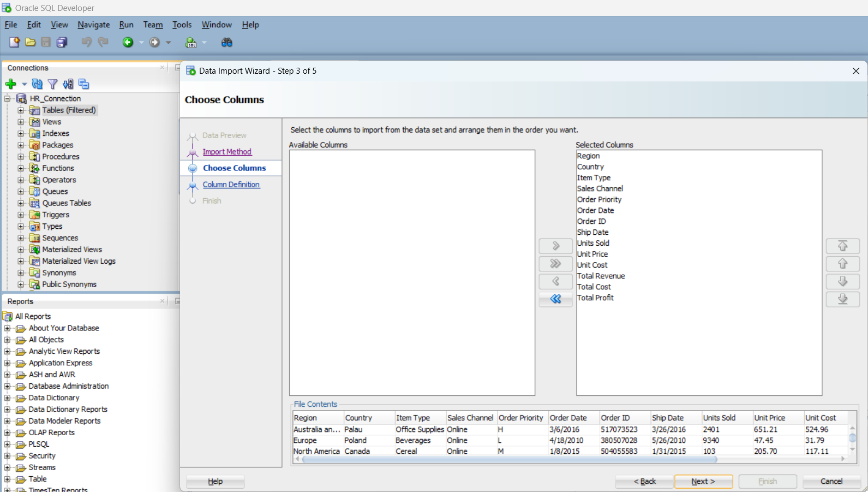Click the Refresh connections icon
This screenshot has width=868, height=492.
point(37,84)
